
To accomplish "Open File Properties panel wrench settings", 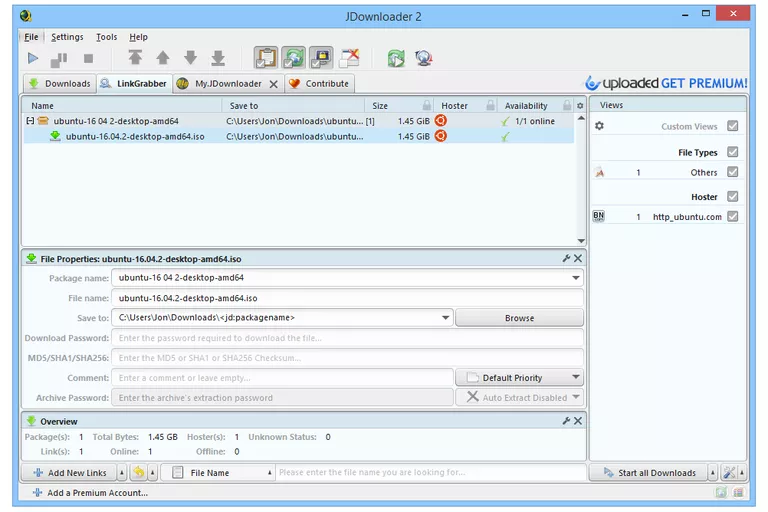I will click(x=566, y=258).
